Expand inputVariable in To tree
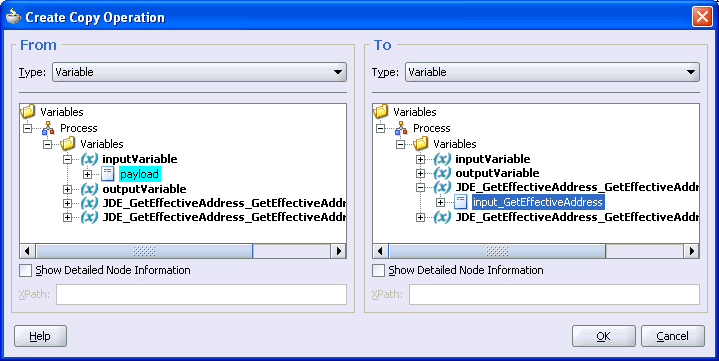Image resolution: width=719 pixels, height=361 pixels. pos(420,160)
